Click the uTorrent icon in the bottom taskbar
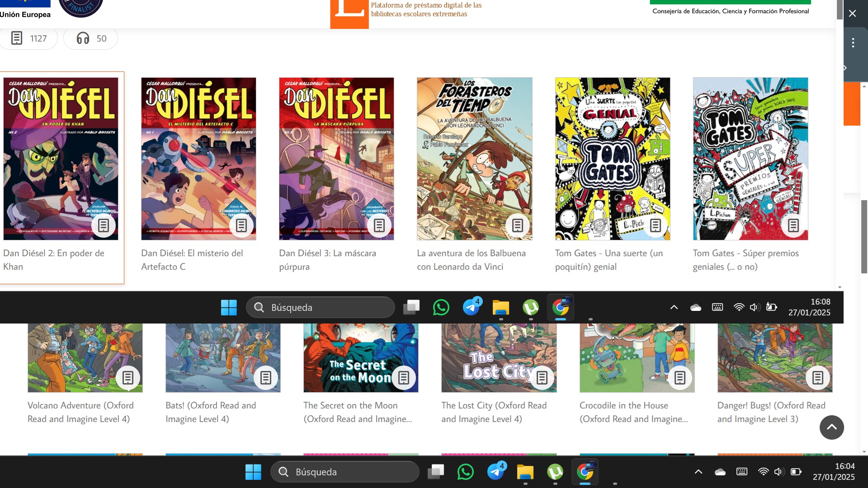 (555, 472)
